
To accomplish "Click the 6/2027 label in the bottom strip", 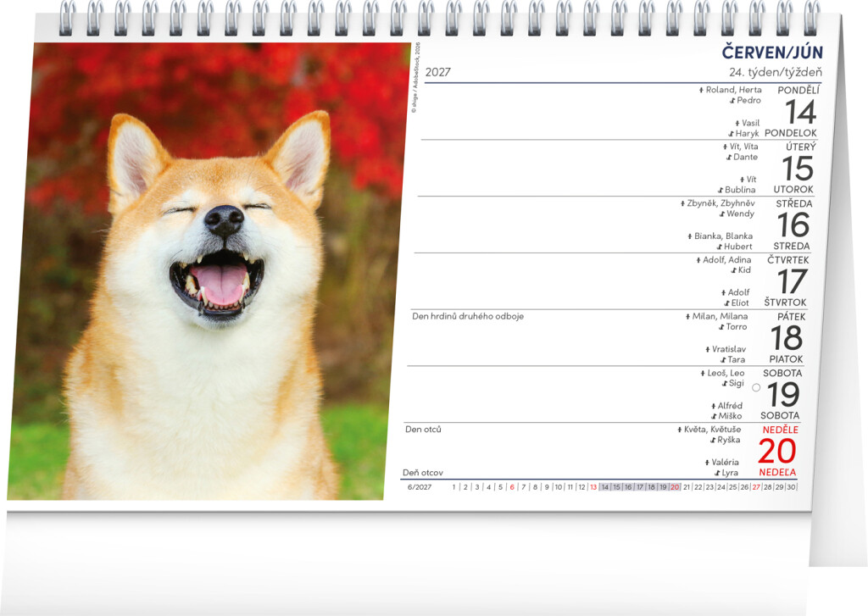I will click(420, 487).
